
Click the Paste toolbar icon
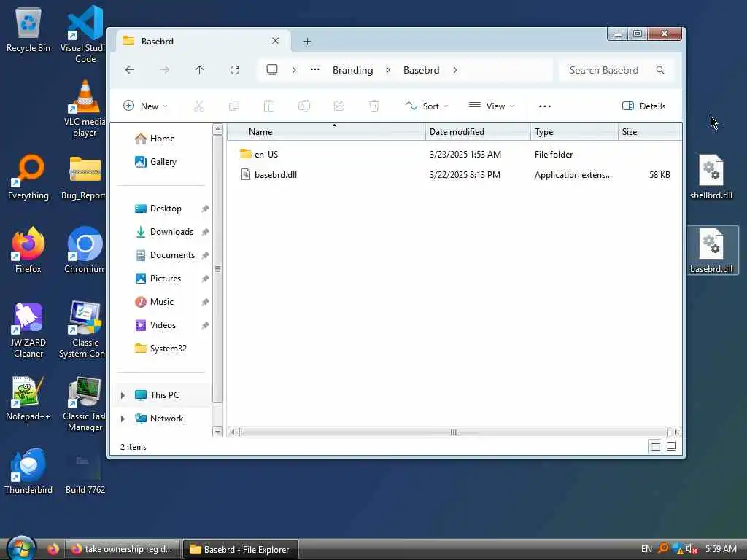coord(269,106)
